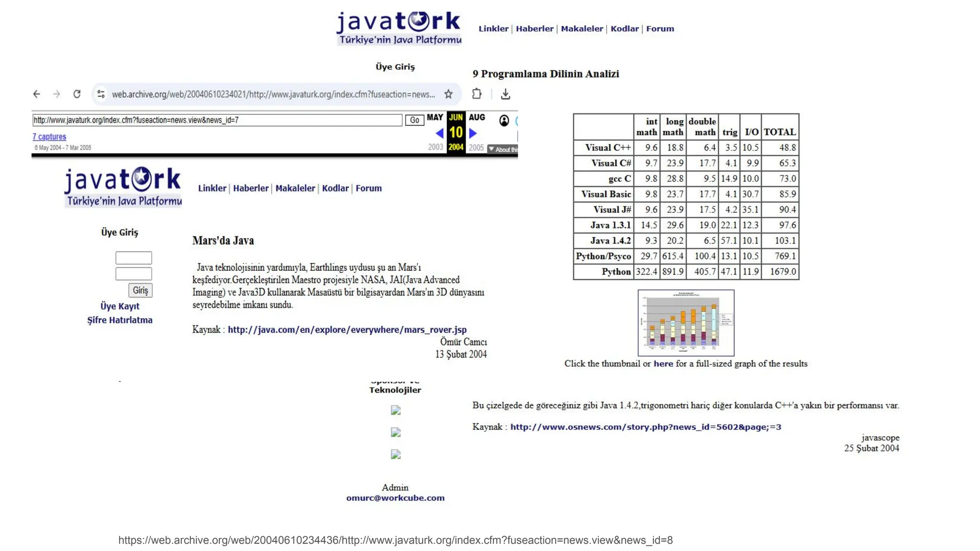Bookmark this page with the star icon

coord(448,94)
